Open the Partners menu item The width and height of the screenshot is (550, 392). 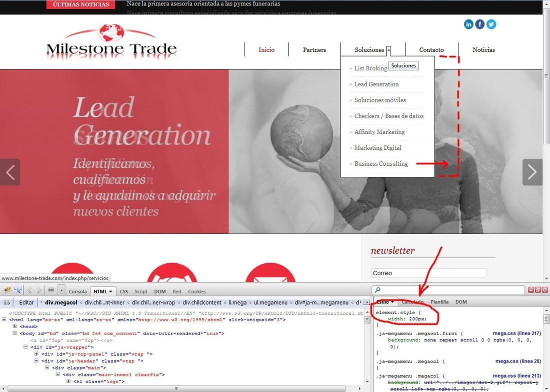pyautogui.click(x=314, y=50)
